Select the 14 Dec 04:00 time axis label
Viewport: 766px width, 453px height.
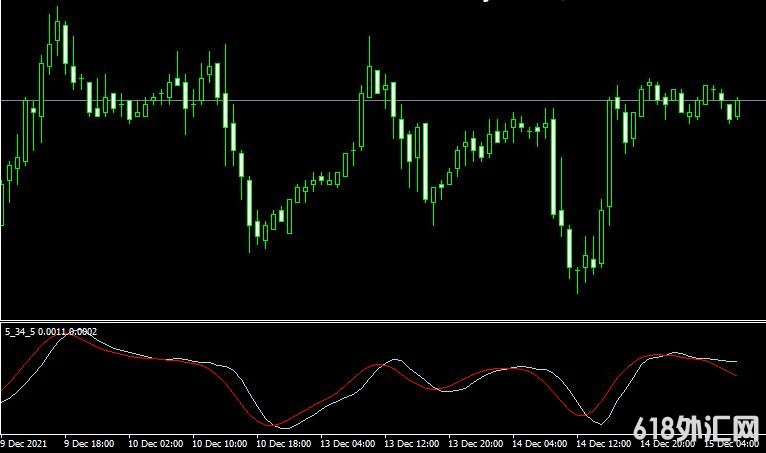[539, 444]
